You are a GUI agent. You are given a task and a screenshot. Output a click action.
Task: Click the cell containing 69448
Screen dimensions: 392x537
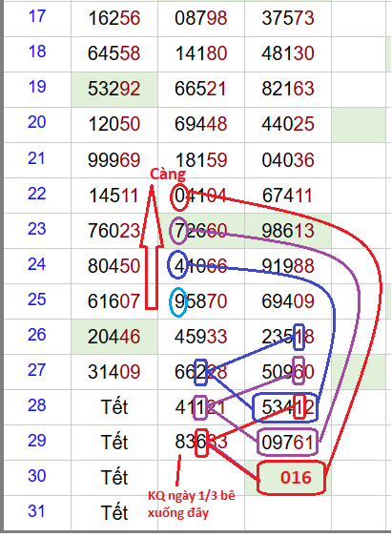[201, 125]
